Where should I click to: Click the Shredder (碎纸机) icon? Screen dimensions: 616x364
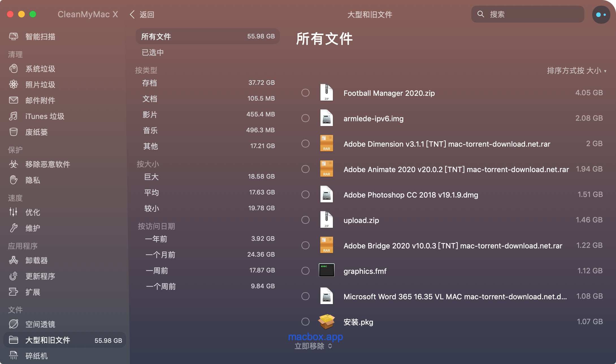click(13, 356)
